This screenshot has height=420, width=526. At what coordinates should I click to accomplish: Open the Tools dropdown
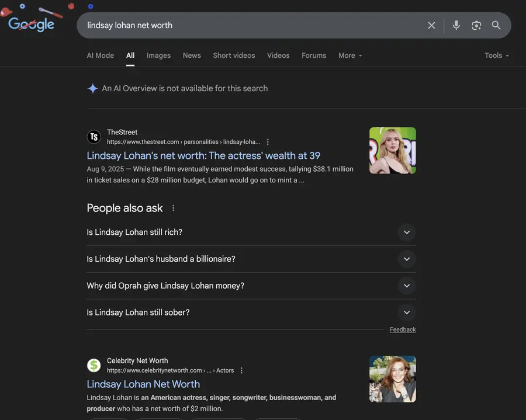click(496, 55)
